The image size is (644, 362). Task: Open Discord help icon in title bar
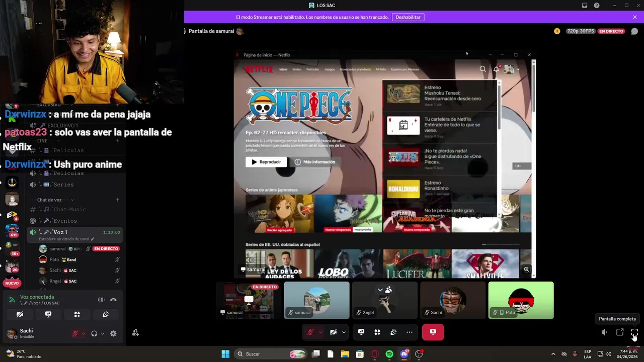[597, 6]
